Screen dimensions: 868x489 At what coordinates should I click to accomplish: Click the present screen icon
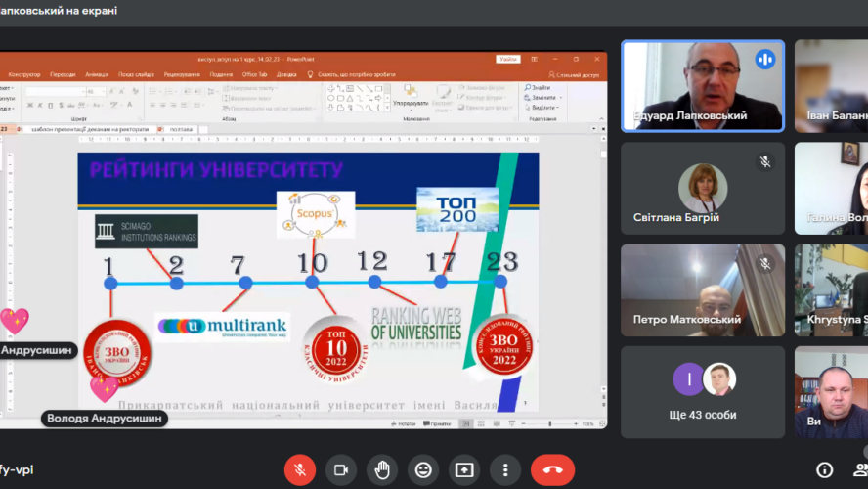coord(464,469)
